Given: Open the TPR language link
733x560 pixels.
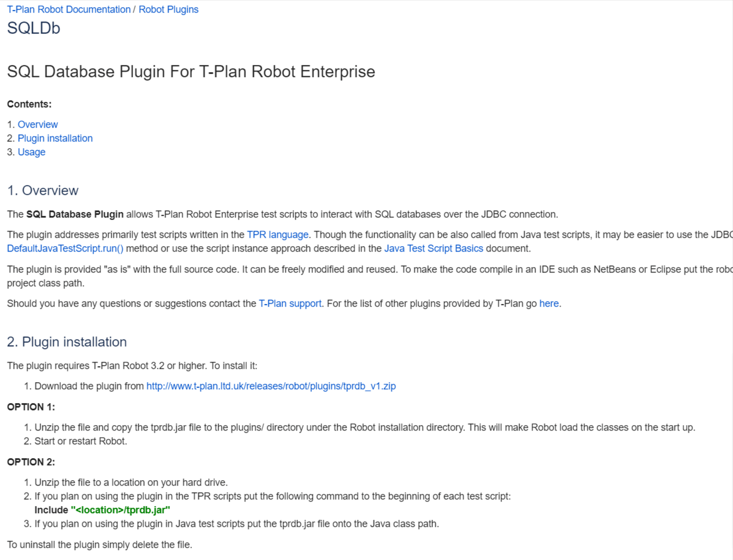Looking at the screenshot, I should (277, 235).
